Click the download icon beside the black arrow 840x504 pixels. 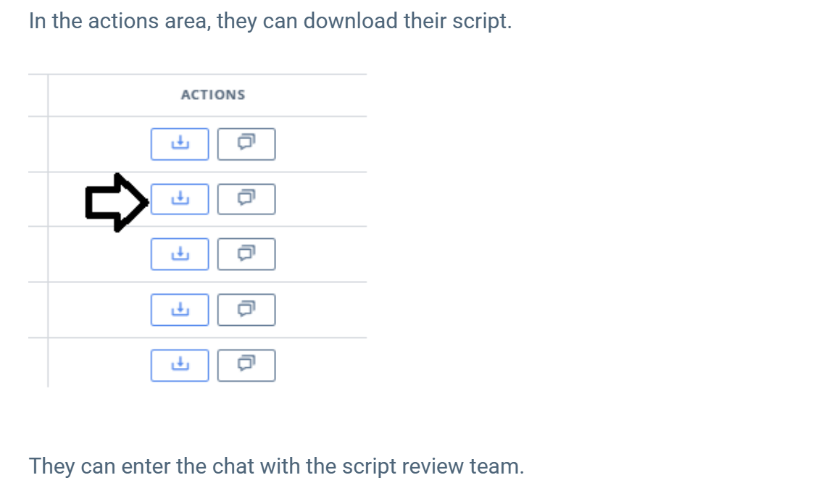click(180, 199)
